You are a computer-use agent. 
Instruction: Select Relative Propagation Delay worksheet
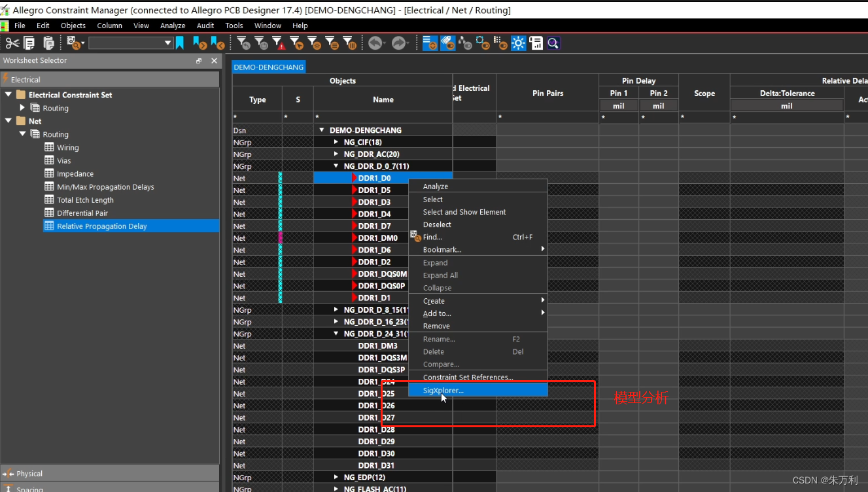(131, 226)
